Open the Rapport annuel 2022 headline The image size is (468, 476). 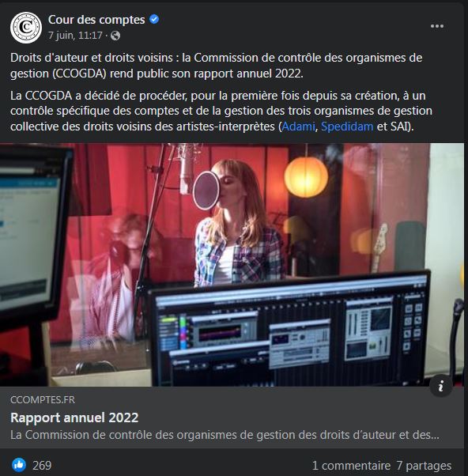[x=74, y=417]
